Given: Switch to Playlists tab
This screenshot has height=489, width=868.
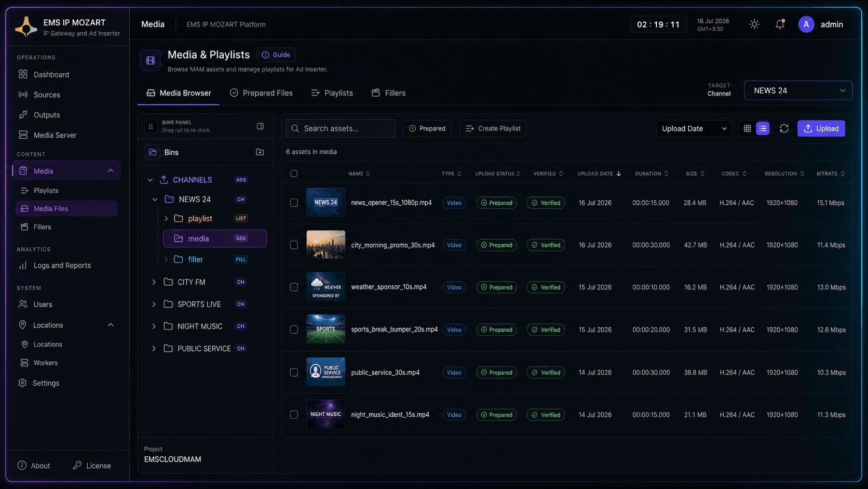Looking at the screenshot, I should coord(332,93).
